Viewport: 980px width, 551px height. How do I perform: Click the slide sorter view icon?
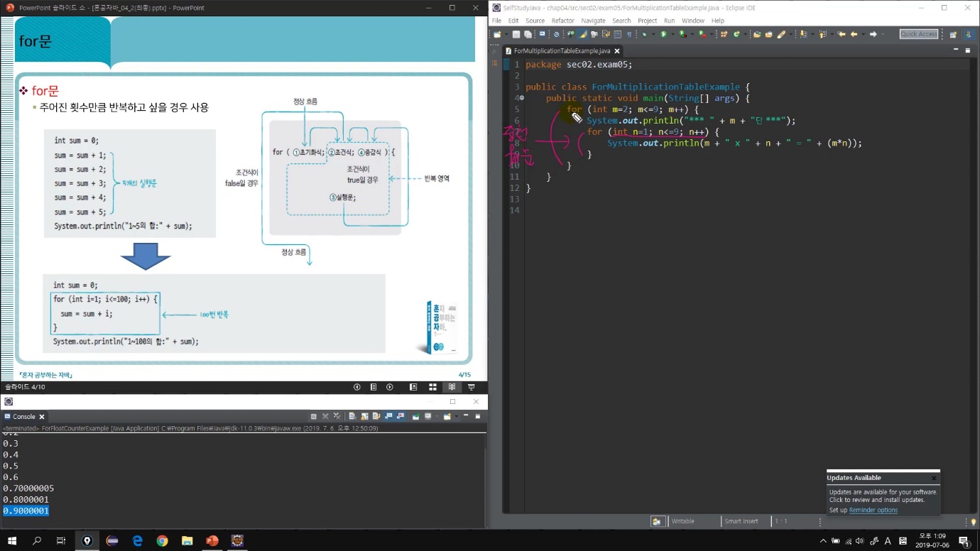coord(432,387)
